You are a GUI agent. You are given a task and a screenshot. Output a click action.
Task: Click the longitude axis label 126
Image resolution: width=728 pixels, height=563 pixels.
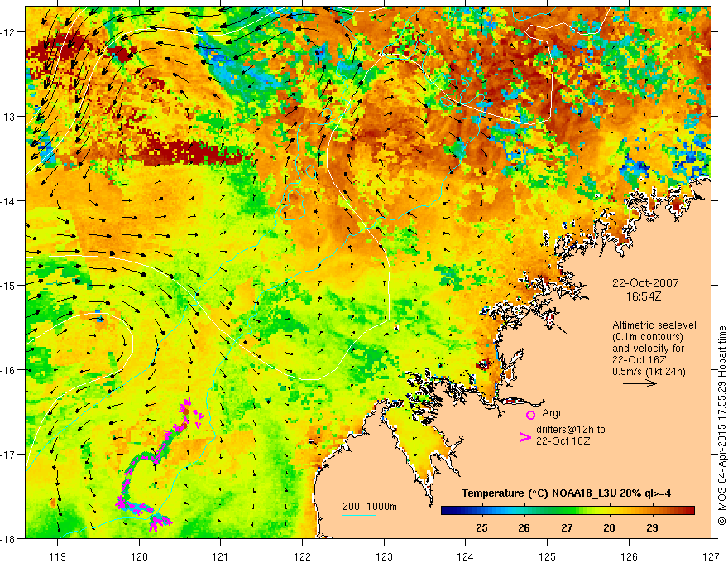pyautogui.click(x=629, y=556)
